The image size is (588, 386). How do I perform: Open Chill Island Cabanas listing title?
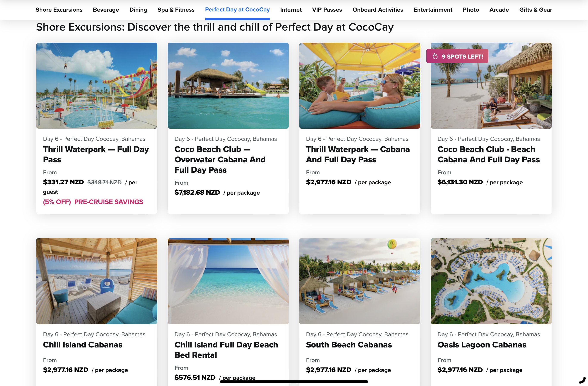pos(82,345)
